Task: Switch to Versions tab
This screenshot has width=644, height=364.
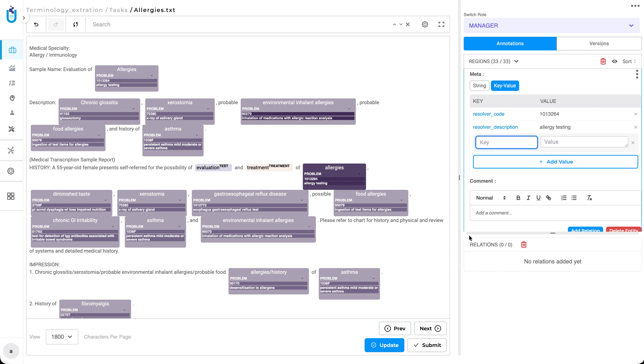Action: pos(599,44)
